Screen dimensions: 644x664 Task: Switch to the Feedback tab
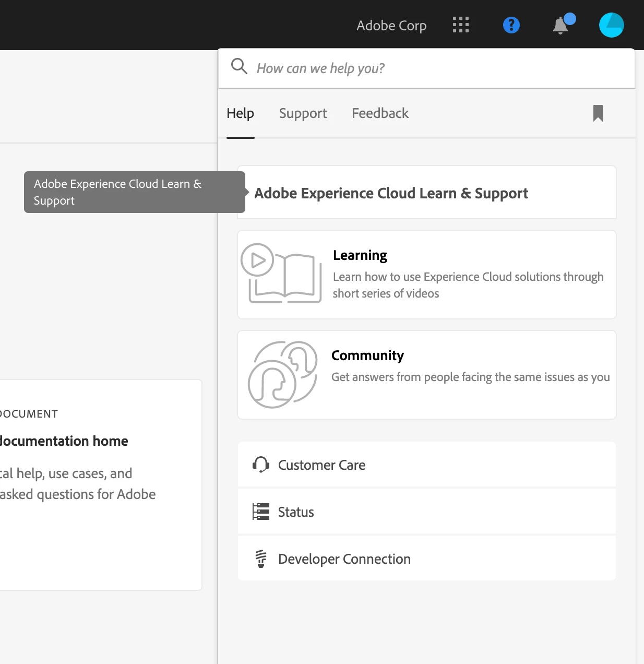[x=380, y=113]
